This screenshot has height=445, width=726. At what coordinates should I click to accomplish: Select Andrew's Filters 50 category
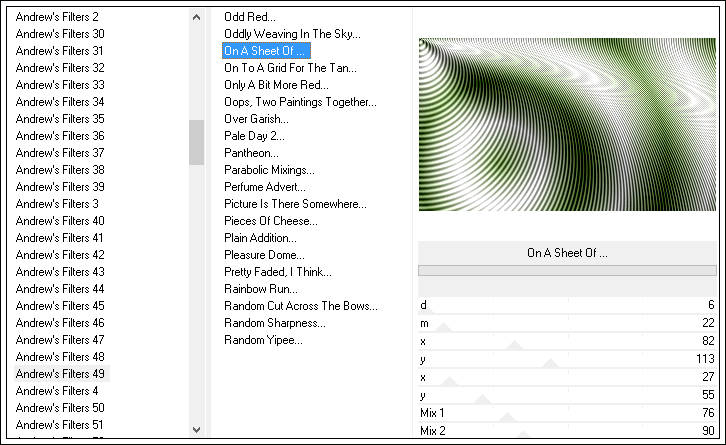pos(60,408)
